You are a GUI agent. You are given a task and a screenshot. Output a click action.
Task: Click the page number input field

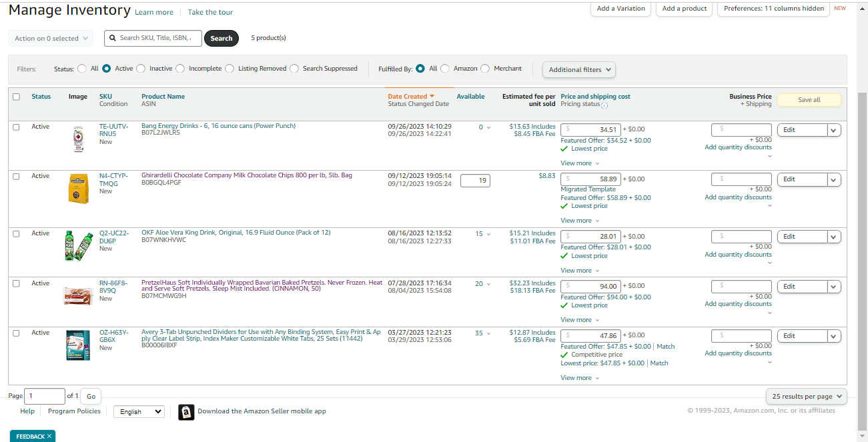tap(45, 396)
